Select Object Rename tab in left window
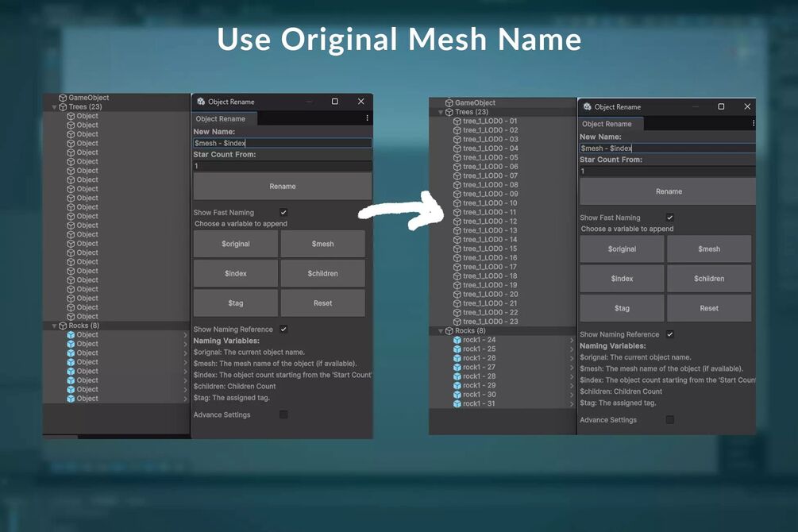 [224, 118]
